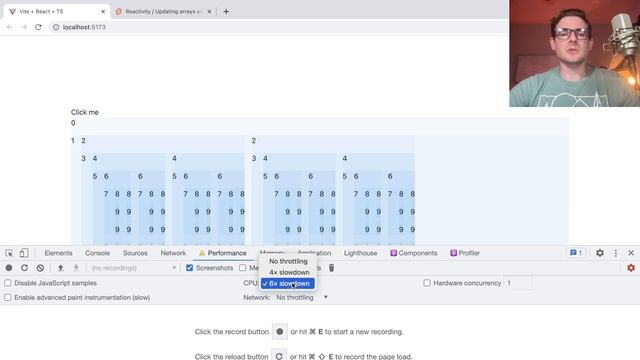Open the Lighthouse tab
The width and height of the screenshot is (640, 360).
coord(360,253)
